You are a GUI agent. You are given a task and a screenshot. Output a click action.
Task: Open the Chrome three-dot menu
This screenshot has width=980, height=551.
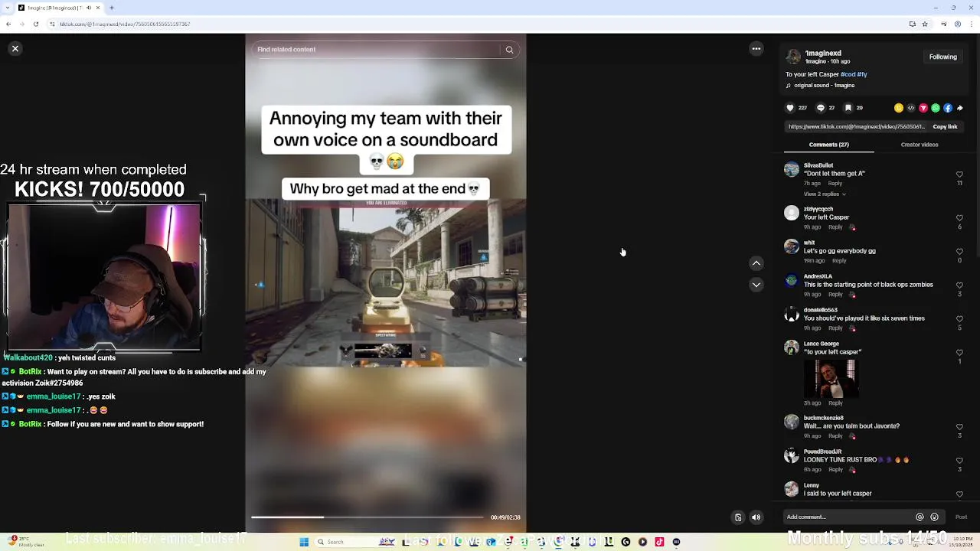(972, 24)
